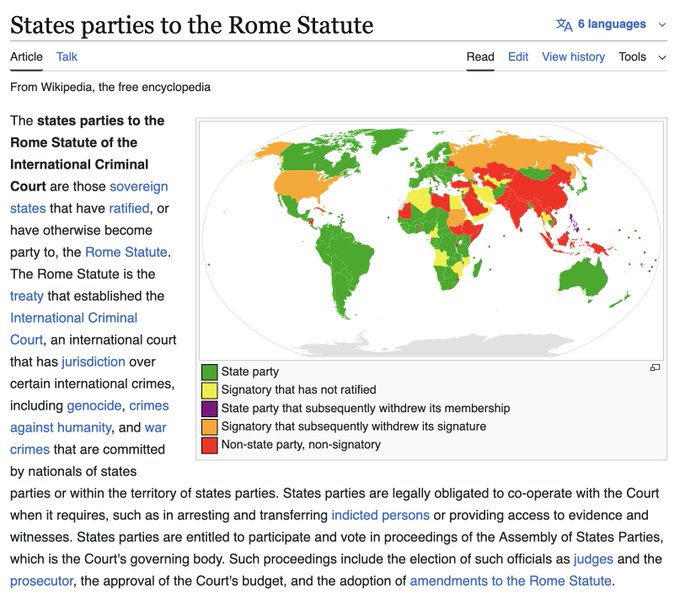The image size is (680, 601).
Task: Open amendments to the Rome Statute link
Action: 510,581
